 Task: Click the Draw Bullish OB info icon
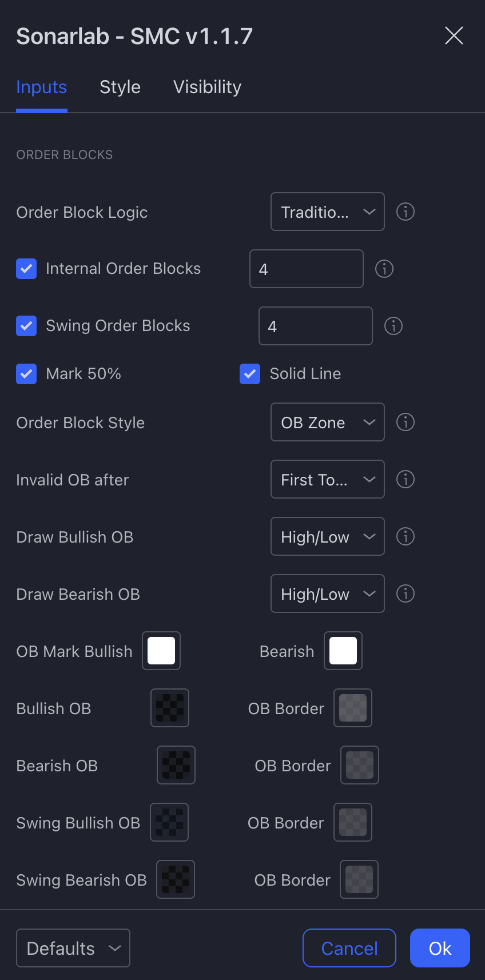coord(405,536)
